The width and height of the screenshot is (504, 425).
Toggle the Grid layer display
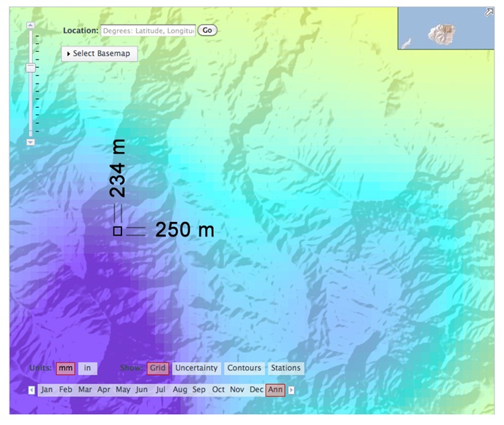pyautogui.click(x=158, y=368)
